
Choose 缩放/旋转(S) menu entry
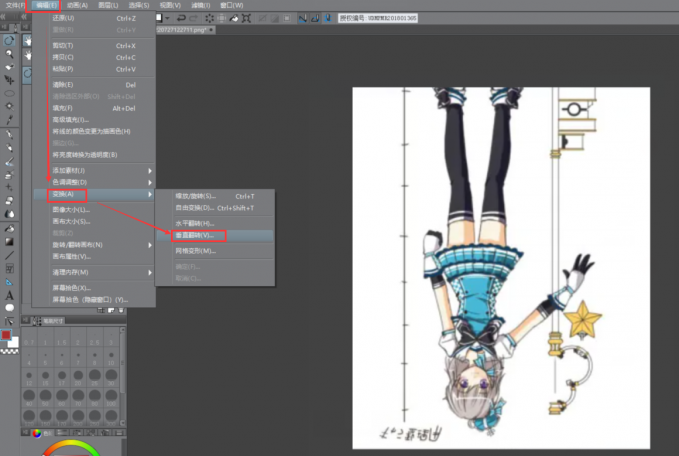[214, 196]
